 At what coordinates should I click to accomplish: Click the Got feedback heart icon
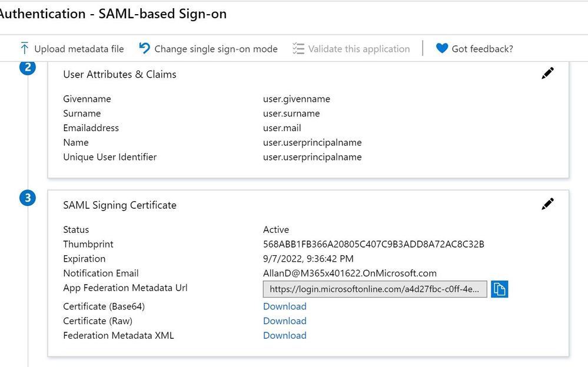[x=442, y=48]
